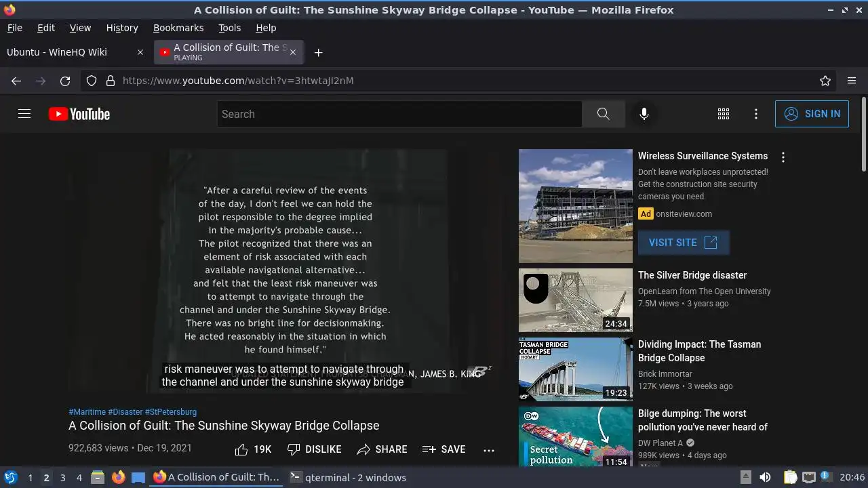The width and height of the screenshot is (868, 488).
Task: Open the panel clock showing 20:46
Action: tap(852, 477)
